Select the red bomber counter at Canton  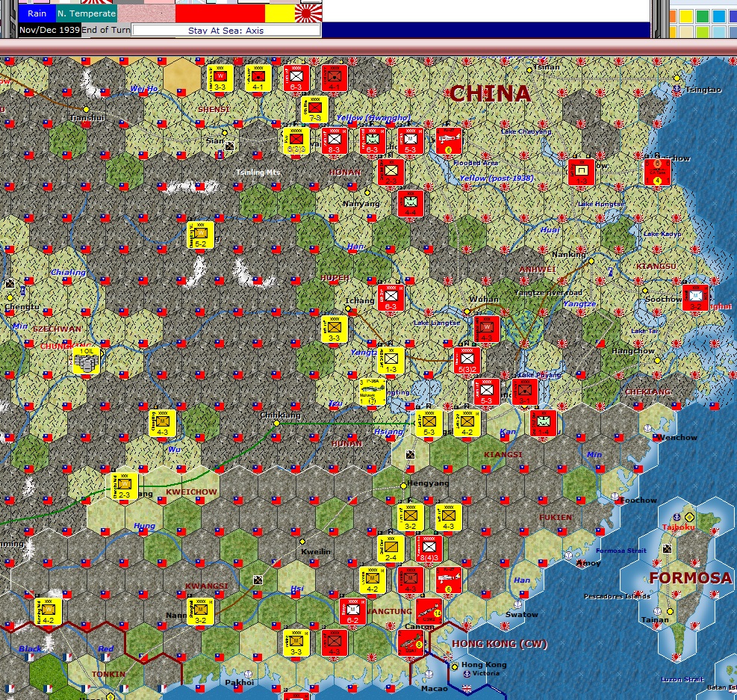tap(429, 612)
